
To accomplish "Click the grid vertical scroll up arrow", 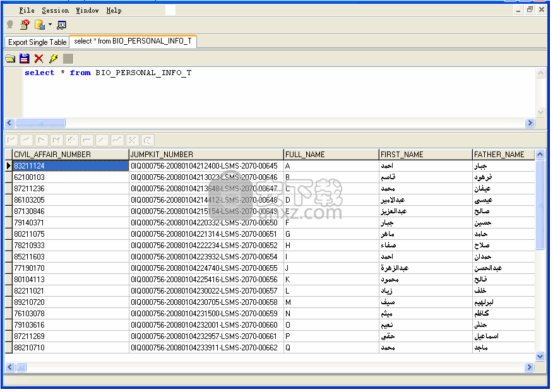I will (x=540, y=155).
